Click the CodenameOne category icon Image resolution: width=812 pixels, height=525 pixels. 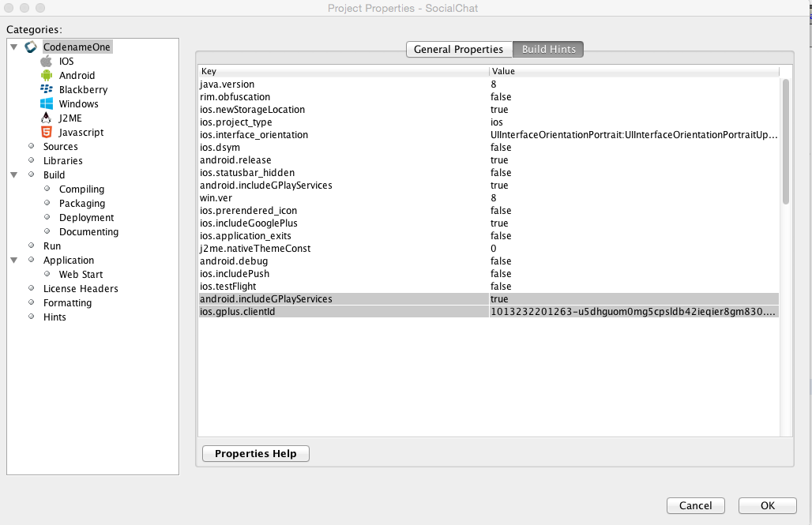pos(31,47)
